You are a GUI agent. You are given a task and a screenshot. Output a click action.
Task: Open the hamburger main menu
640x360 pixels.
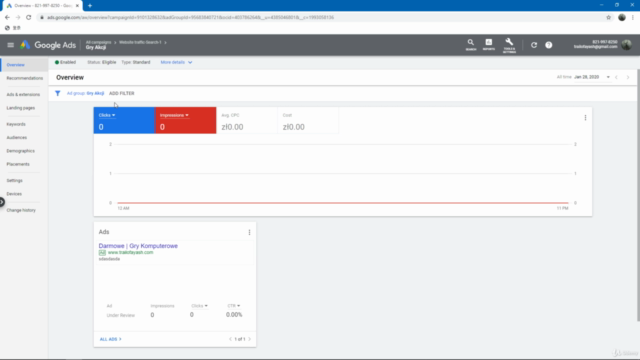[11, 45]
